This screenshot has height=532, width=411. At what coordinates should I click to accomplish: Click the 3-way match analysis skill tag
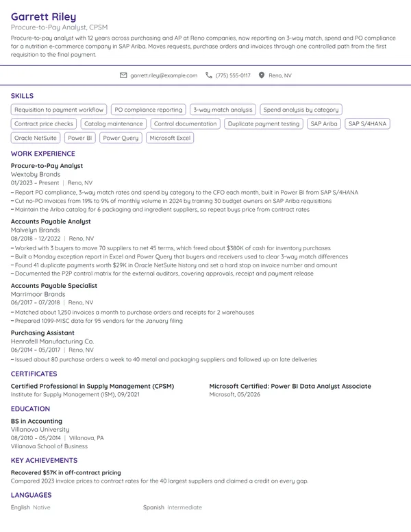click(x=223, y=110)
